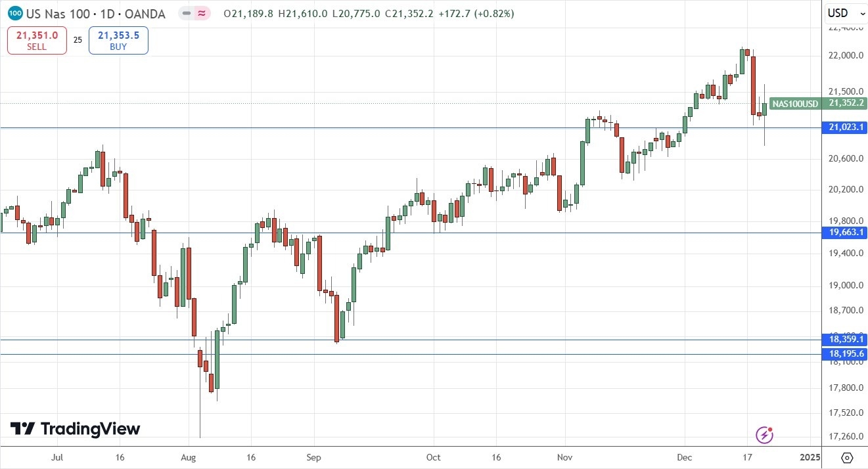Image resolution: width=868 pixels, height=469 pixels.
Task: Click the circular "100" US Nas symbol logo
Action: (x=14, y=13)
